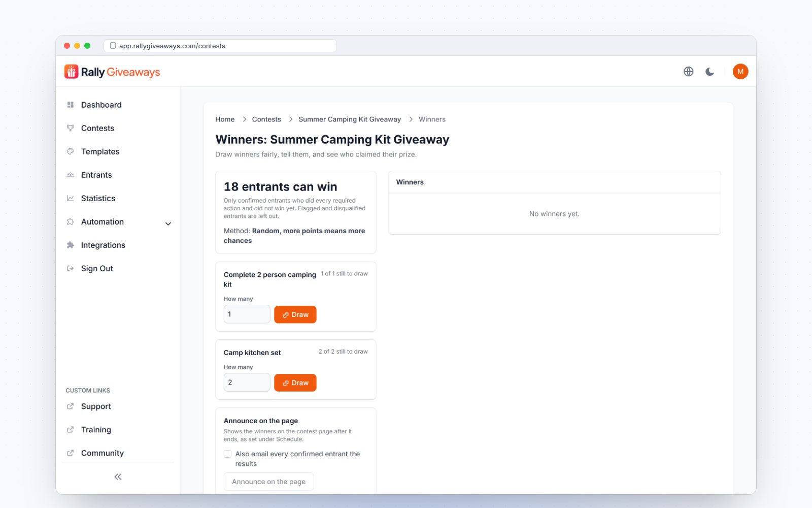Focus How many field for camping kit
The width and height of the screenshot is (812, 508).
point(247,314)
